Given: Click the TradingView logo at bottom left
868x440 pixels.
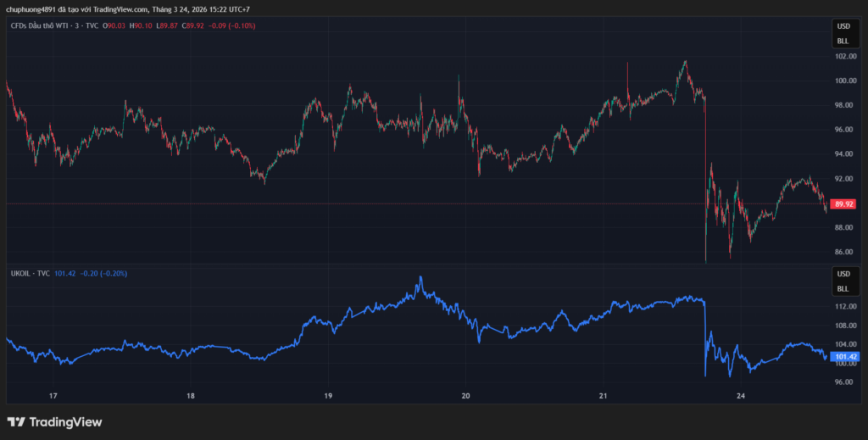Looking at the screenshot, I should coord(54,421).
